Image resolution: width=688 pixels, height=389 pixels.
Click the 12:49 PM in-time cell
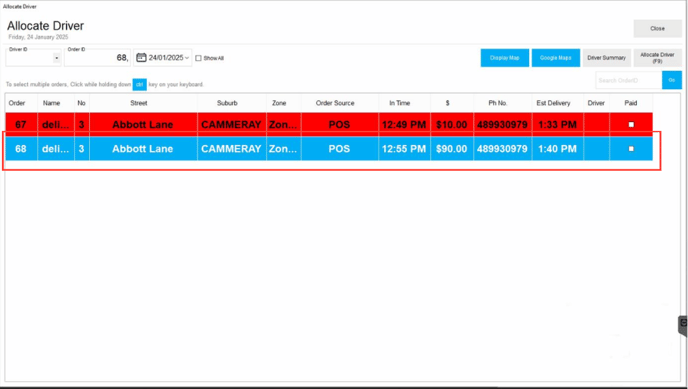click(x=404, y=125)
